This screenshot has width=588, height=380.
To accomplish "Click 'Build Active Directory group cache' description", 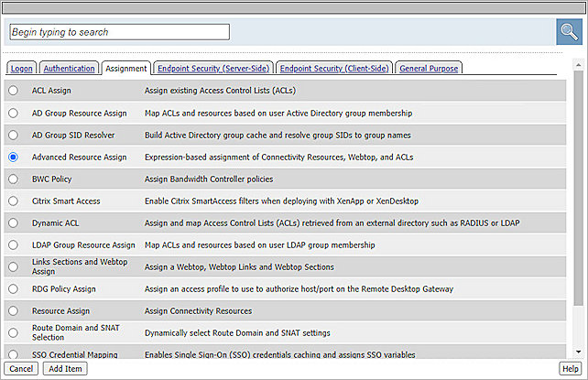I will [x=278, y=135].
